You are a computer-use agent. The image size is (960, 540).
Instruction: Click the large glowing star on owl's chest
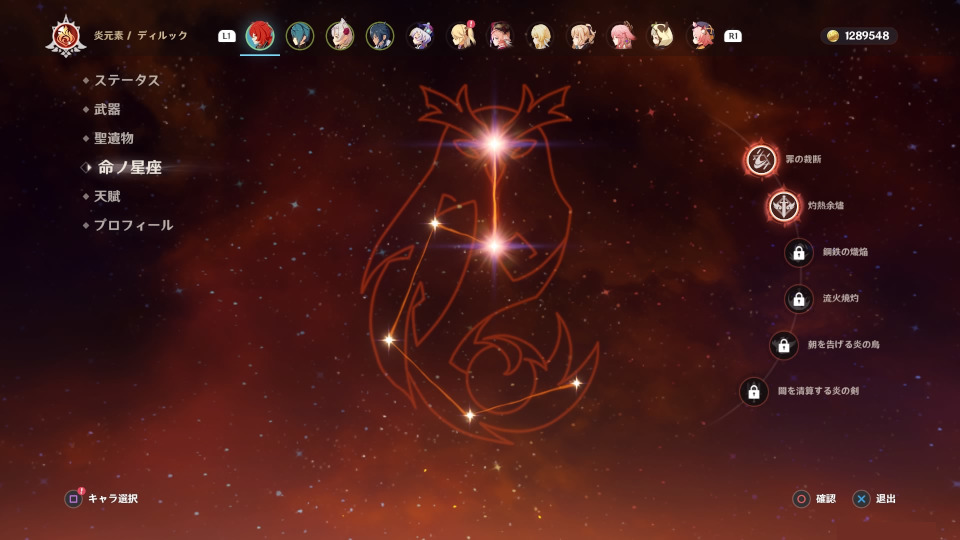495,246
